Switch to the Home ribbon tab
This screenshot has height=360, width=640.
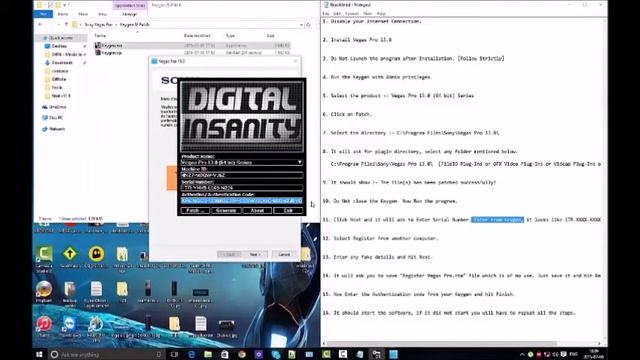pyautogui.click(x=62, y=14)
